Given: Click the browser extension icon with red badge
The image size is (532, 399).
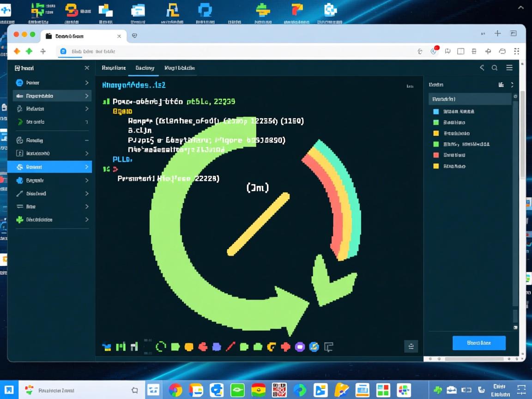Looking at the screenshot, I should [x=434, y=51].
